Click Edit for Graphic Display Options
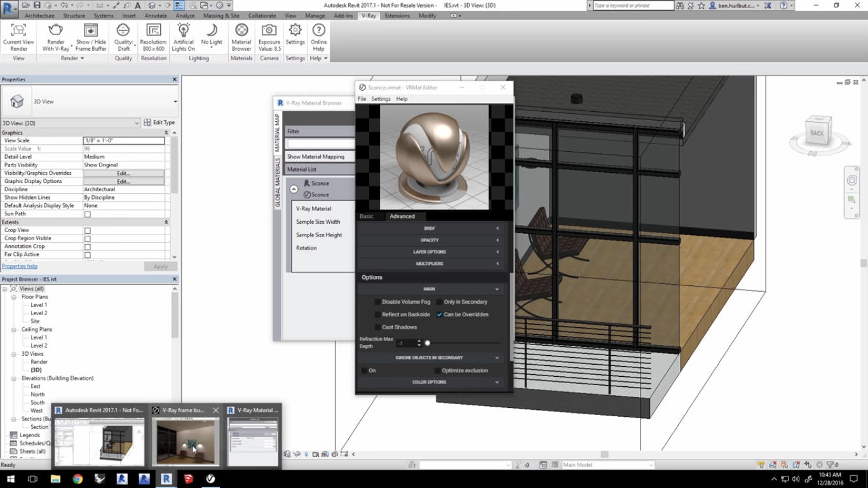The image size is (868, 488). click(x=124, y=181)
